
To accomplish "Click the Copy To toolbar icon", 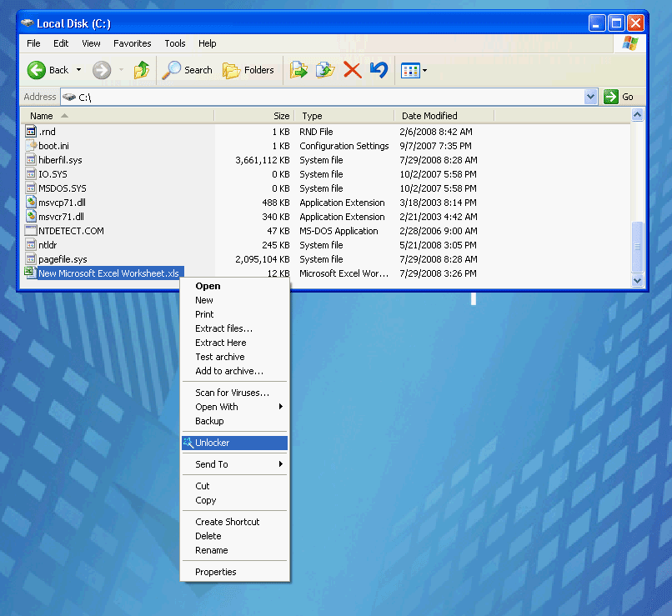I will (x=325, y=70).
